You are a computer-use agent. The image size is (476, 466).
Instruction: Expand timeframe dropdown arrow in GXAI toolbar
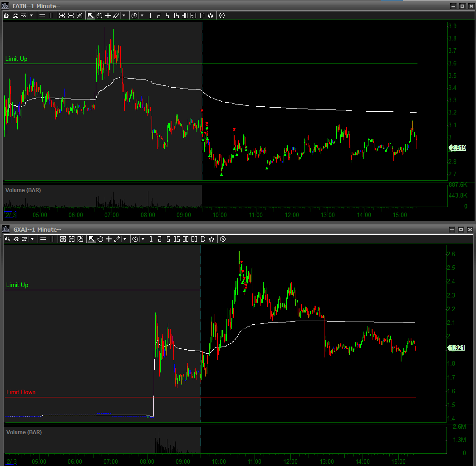[x=143, y=239]
